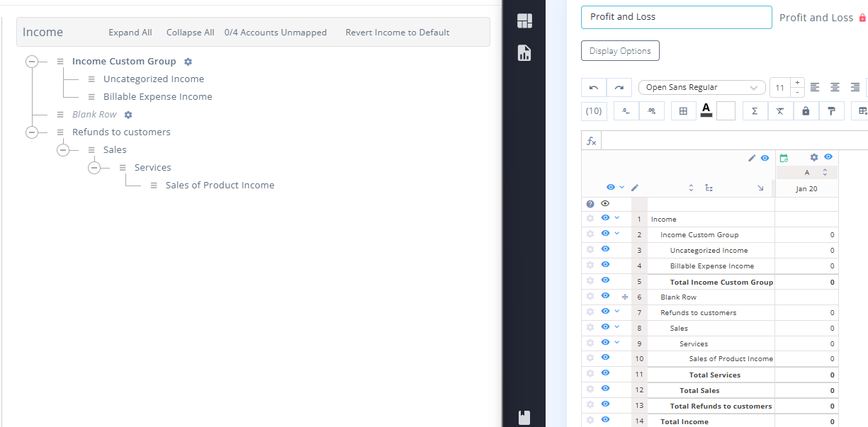868x427 pixels.
Task: Collapse the Income Custom Group tree node
Action: (x=32, y=62)
